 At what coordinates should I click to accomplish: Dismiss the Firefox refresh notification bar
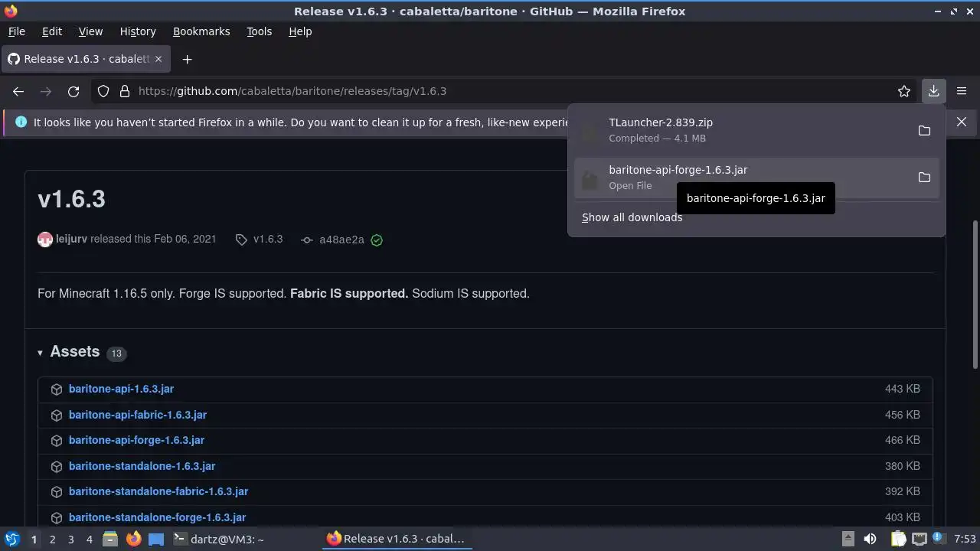(x=962, y=122)
